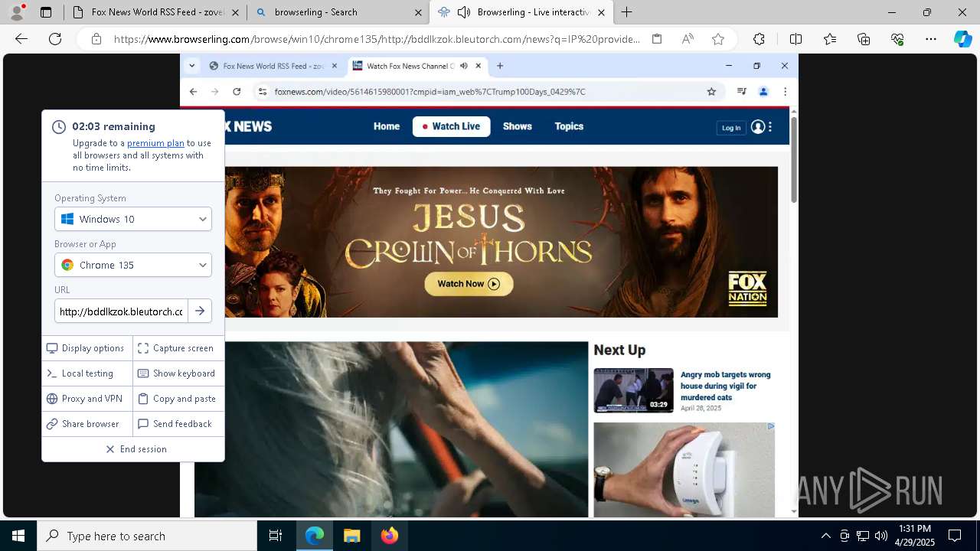Open Chrome media control icon
The width and height of the screenshot is (980, 551).
[x=741, y=92]
